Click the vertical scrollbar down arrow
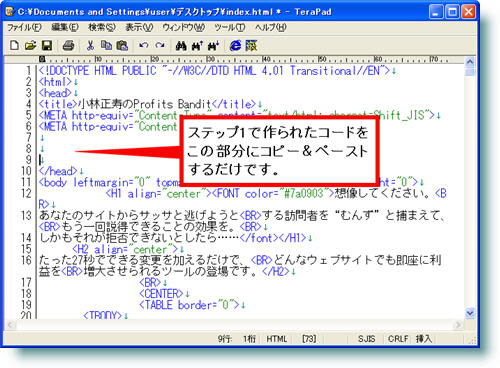Image resolution: width=500 pixels, height=368 pixels. (x=470, y=313)
